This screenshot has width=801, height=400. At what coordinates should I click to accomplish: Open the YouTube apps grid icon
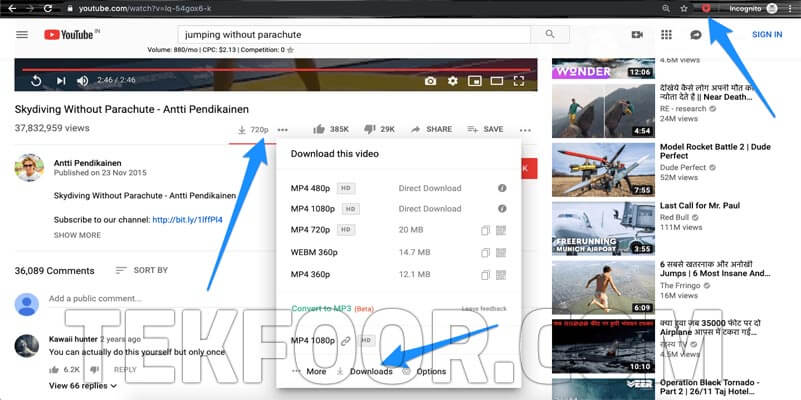666,35
